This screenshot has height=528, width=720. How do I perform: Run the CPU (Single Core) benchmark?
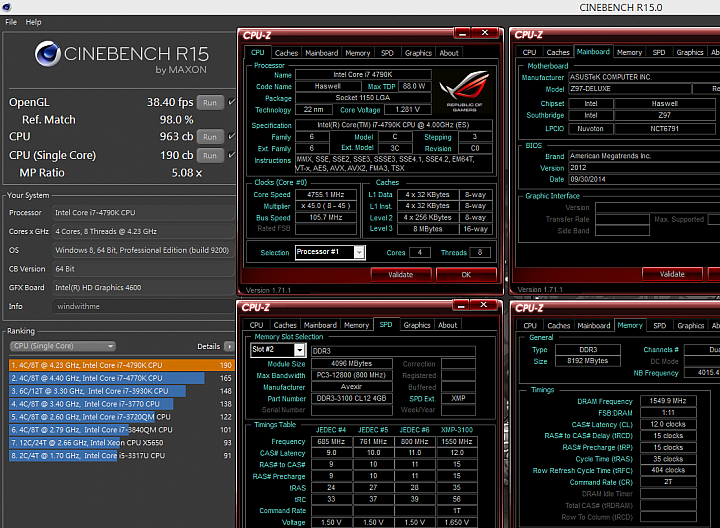[210, 156]
